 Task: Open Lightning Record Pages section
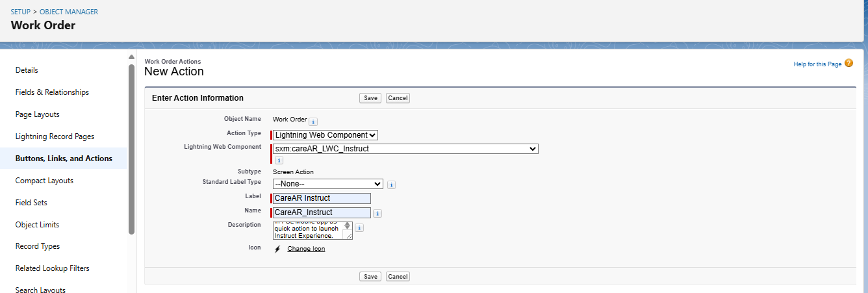(55, 136)
